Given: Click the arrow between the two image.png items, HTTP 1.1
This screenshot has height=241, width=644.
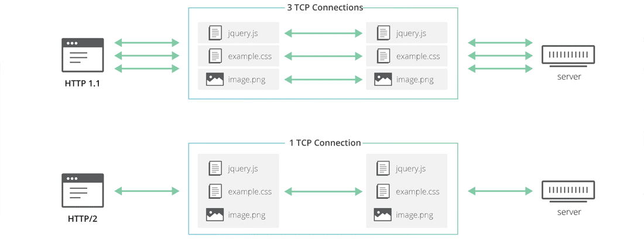Looking at the screenshot, I should coord(322,79).
